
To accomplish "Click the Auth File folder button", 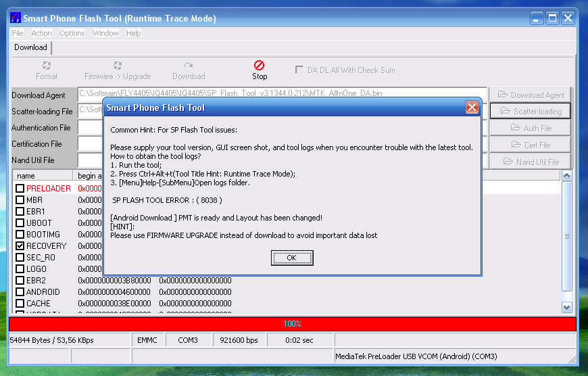I will click(x=530, y=128).
